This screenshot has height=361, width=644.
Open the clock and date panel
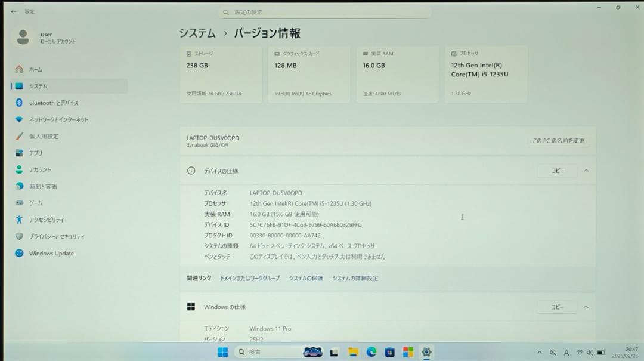625,353
